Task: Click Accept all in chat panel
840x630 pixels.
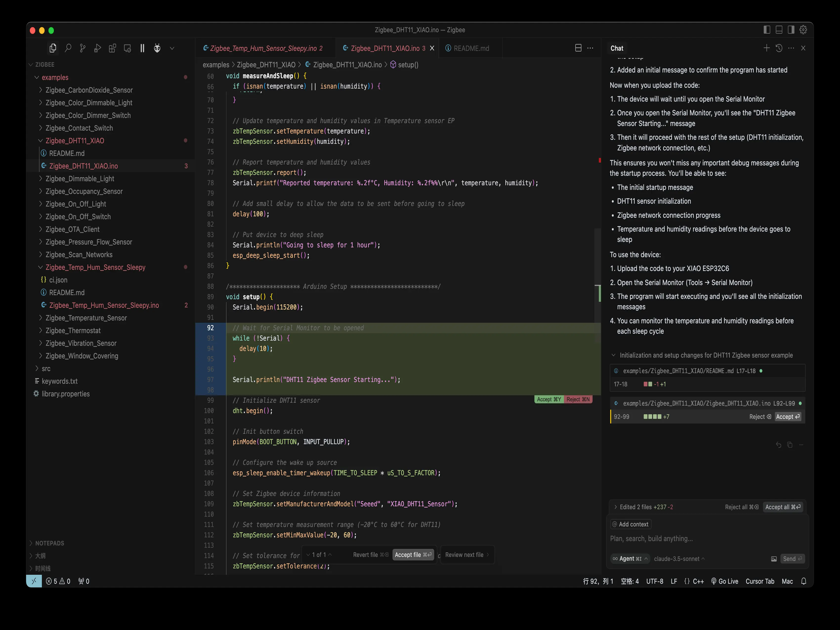Action: pyautogui.click(x=783, y=507)
